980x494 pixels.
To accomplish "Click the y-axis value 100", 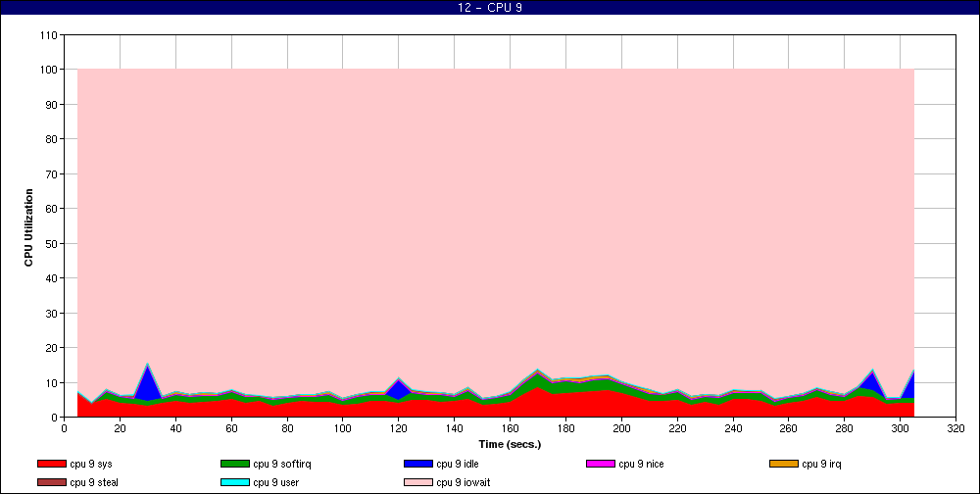I will tap(51, 70).
